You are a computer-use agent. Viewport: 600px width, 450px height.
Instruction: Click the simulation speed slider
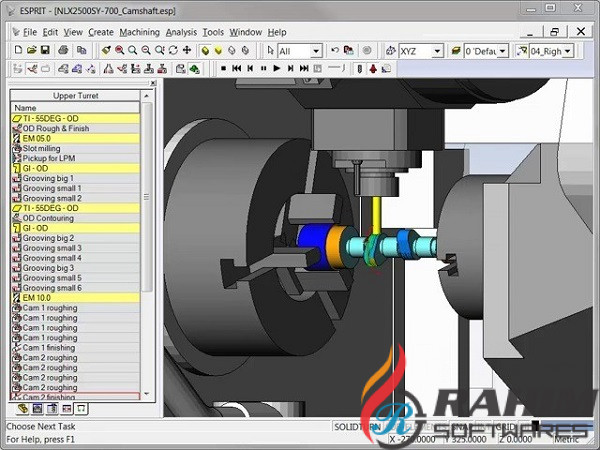coord(336,68)
